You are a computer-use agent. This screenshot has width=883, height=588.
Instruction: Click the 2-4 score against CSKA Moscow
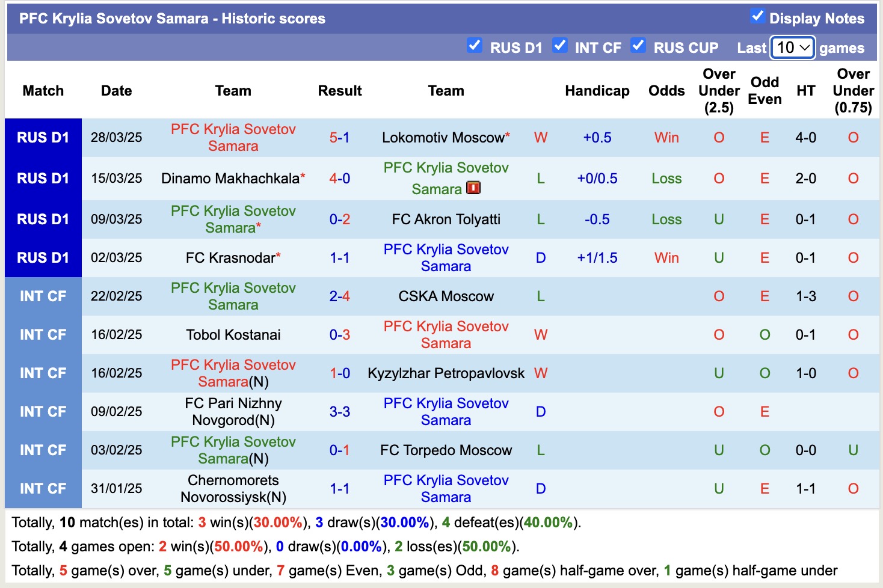(339, 296)
